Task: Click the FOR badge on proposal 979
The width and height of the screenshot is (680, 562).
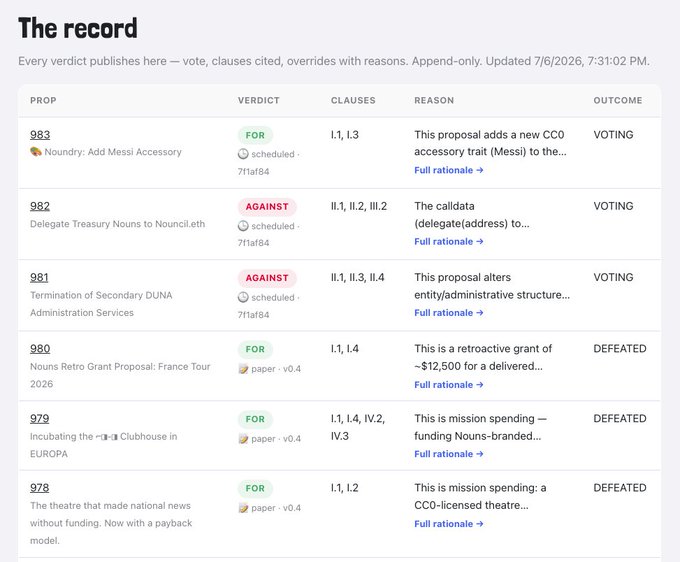Action: (x=255, y=419)
